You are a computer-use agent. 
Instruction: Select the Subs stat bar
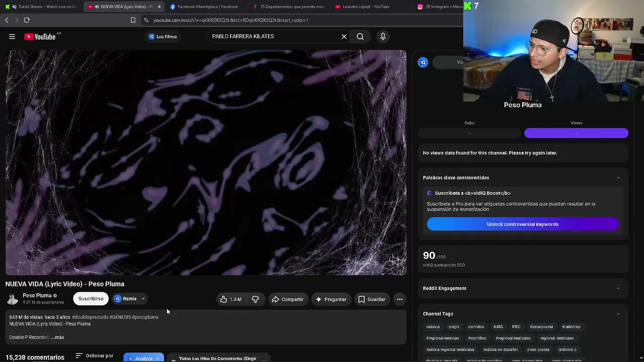[x=469, y=133]
